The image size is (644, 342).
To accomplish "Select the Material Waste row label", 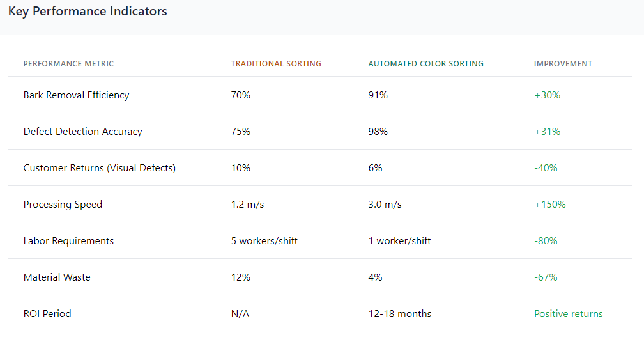I will pyautogui.click(x=57, y=277).
